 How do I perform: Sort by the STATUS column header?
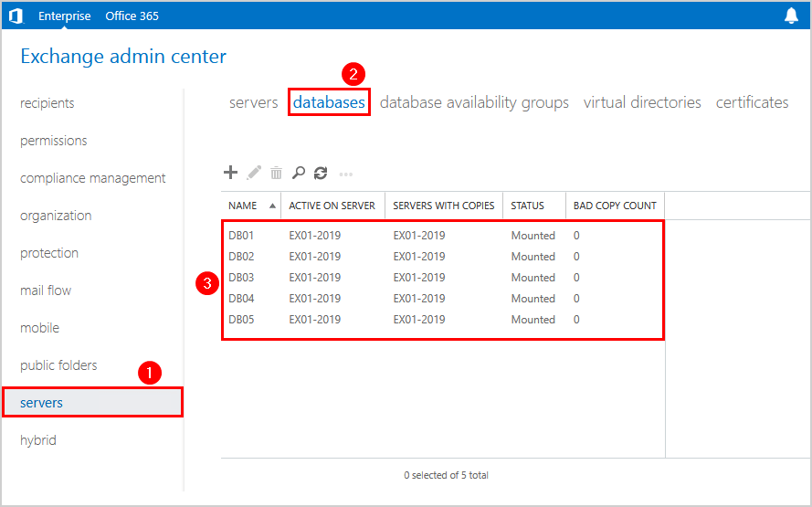(527, 206)
